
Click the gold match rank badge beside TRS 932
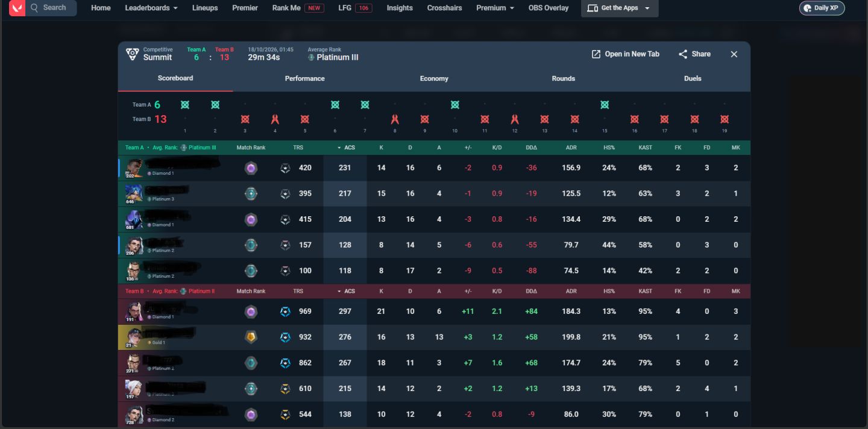(251, 337)
